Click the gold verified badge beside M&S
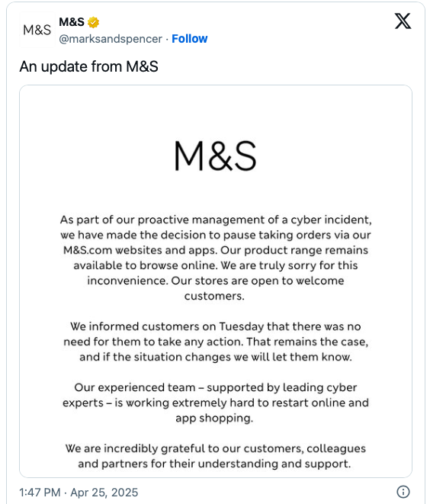The image size is (430, 504). (93, 22)
